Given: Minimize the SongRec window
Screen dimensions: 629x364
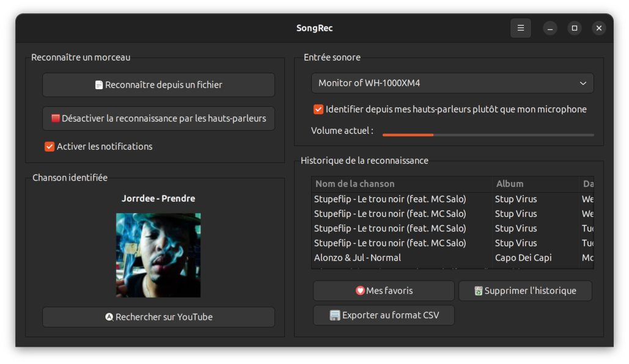Looking at the screenshot, I should pyautogui.click(x=550, y=28).
